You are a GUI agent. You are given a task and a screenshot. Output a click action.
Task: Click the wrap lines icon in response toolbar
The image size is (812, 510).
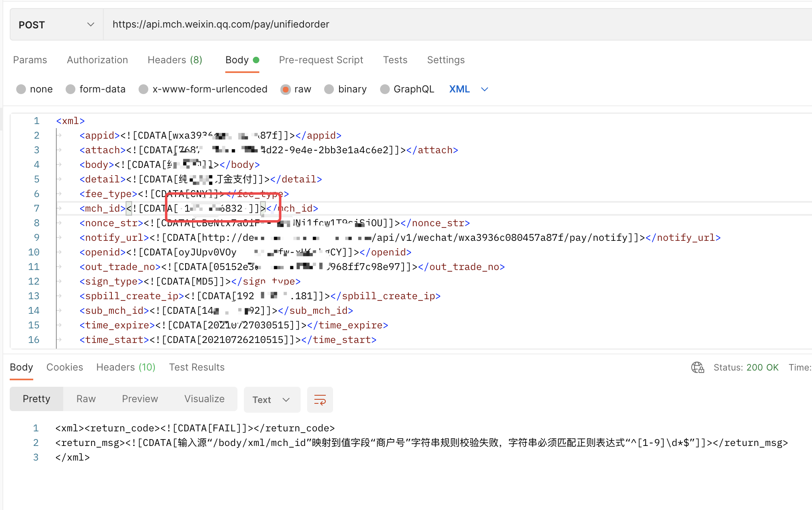tap(320, 400)
